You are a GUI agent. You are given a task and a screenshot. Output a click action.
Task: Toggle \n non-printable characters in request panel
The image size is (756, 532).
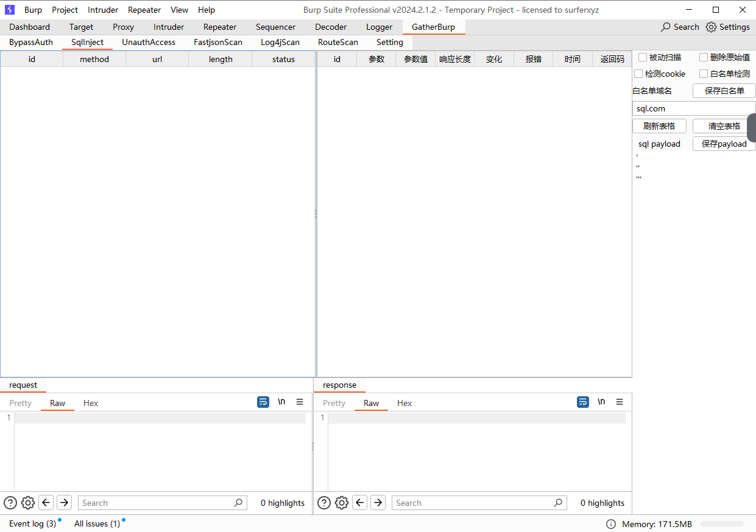click(281, 402)
